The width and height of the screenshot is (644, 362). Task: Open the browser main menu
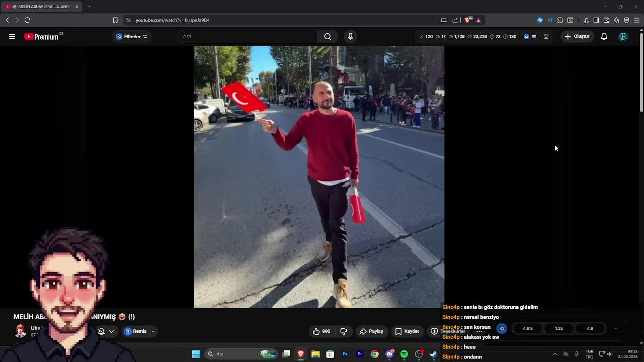pyautogui.click(x=636, y=20)
